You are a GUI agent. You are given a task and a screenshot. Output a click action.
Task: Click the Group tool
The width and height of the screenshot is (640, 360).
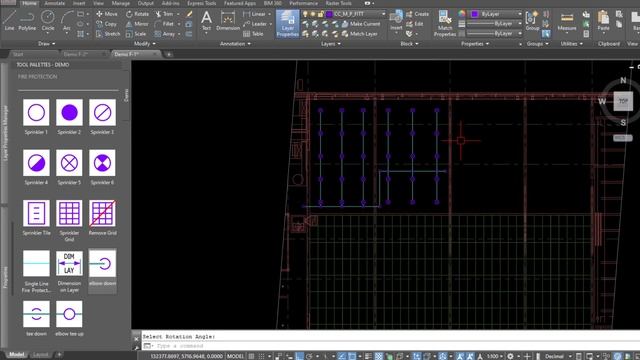(532, 20)
